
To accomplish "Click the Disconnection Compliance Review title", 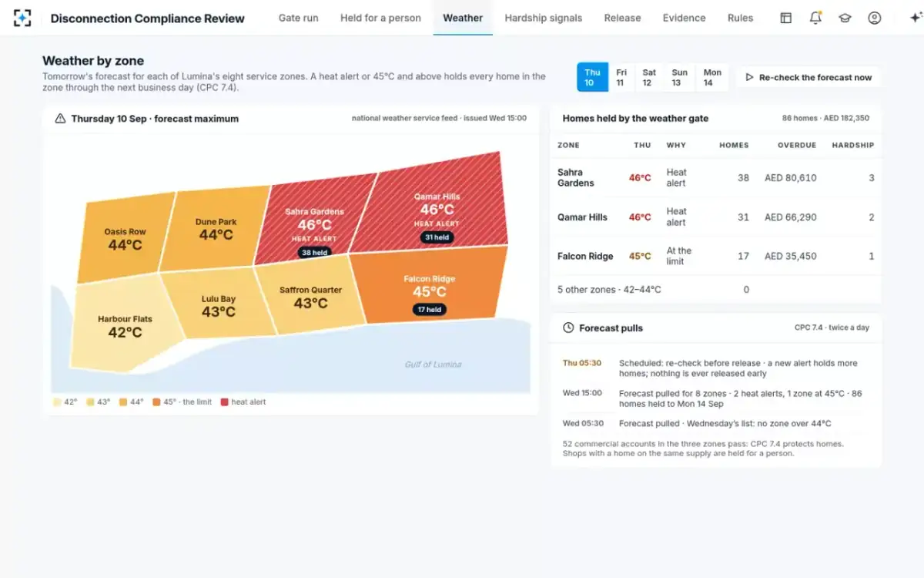I will (x=147, y=18).
